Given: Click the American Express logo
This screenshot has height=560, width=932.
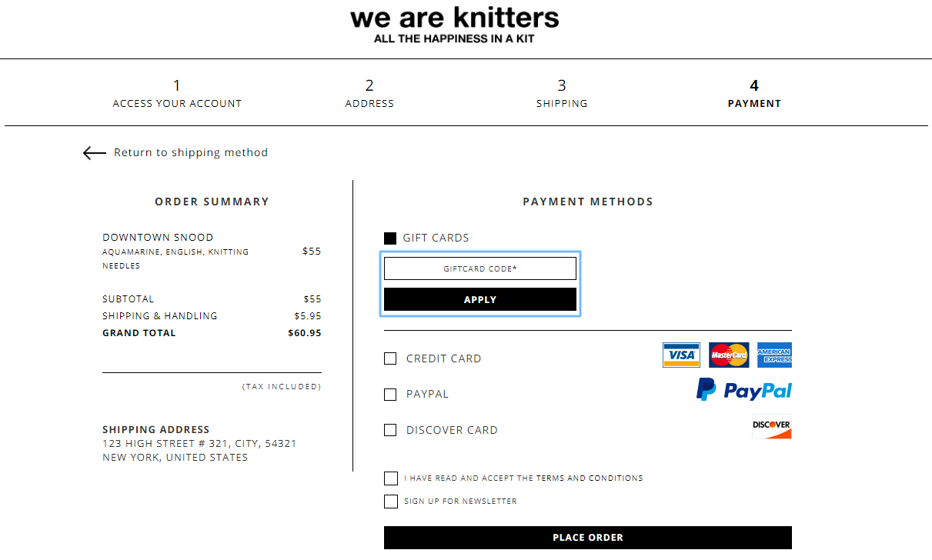Looking at the screenshot, I should tap(774, 355).
